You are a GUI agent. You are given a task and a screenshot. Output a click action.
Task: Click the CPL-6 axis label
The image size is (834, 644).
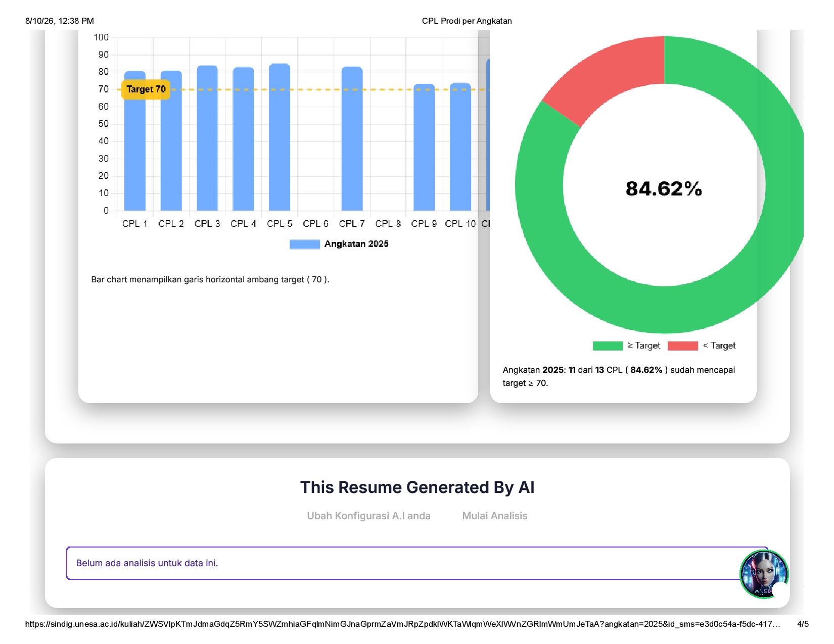pyautogui.click(x=315, y=223)
